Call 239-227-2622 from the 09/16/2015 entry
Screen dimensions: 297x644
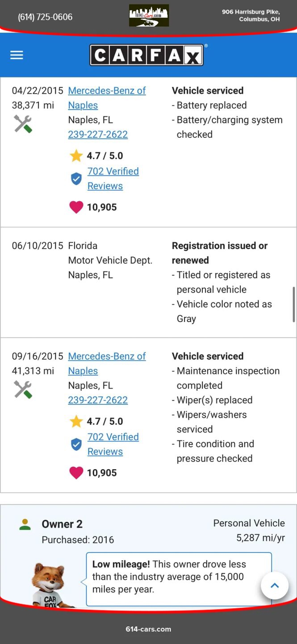pos(98,400)
